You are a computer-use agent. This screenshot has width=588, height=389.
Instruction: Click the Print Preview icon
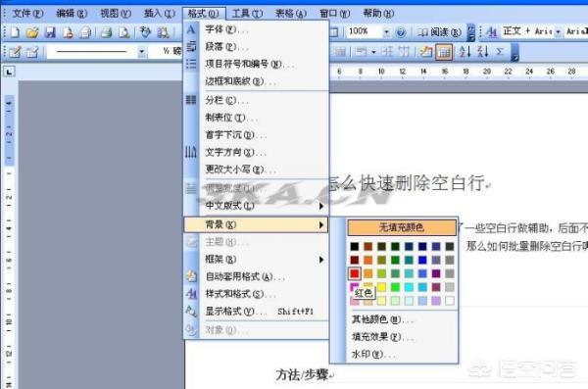tap(123, 32)
